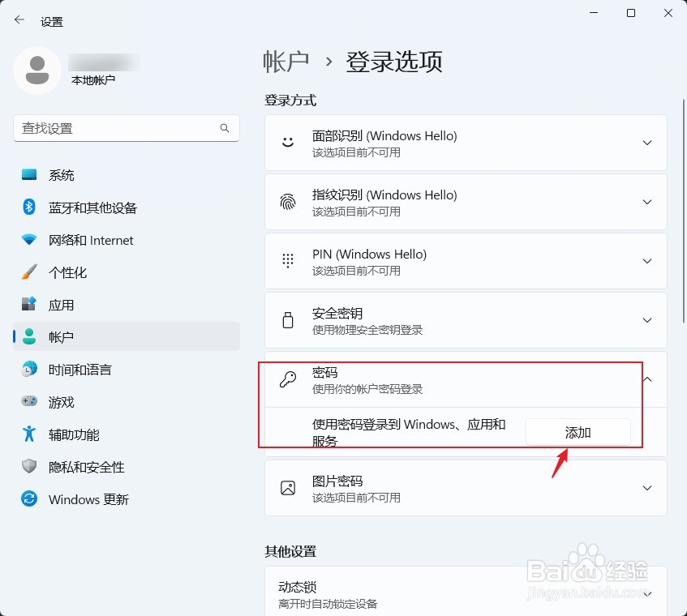Click the 查找设置 search field
This screenshot has width=687, height=616.
tap(127, 128)
